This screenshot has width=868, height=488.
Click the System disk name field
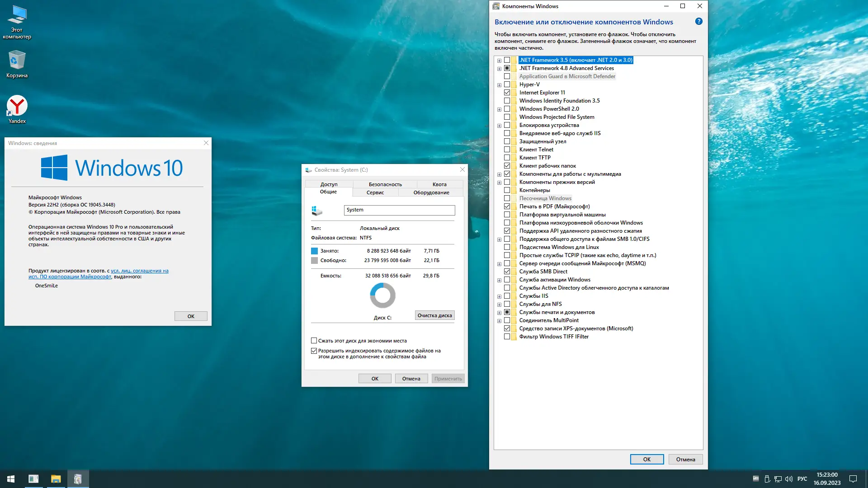coord(399,210)
